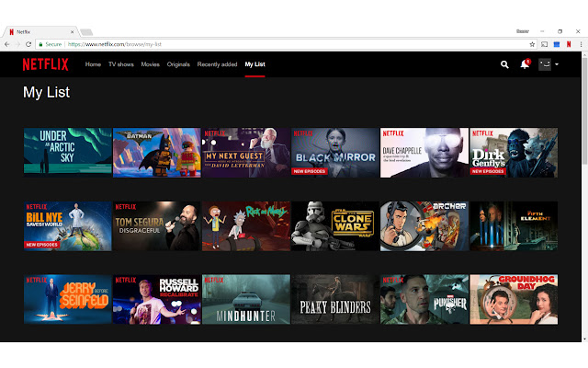Open the Peaky Blinders thumbnail
The width and height of the screenshot is (588, 368).
point(335,299)
